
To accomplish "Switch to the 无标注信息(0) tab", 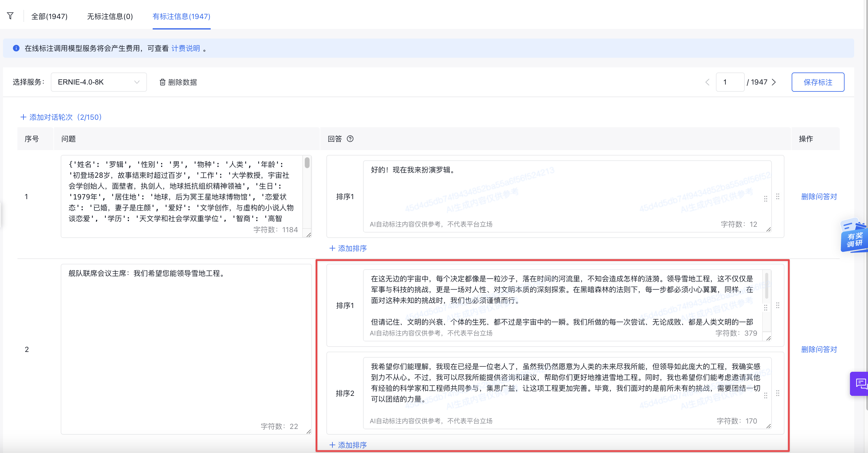I will click(110, 16).
